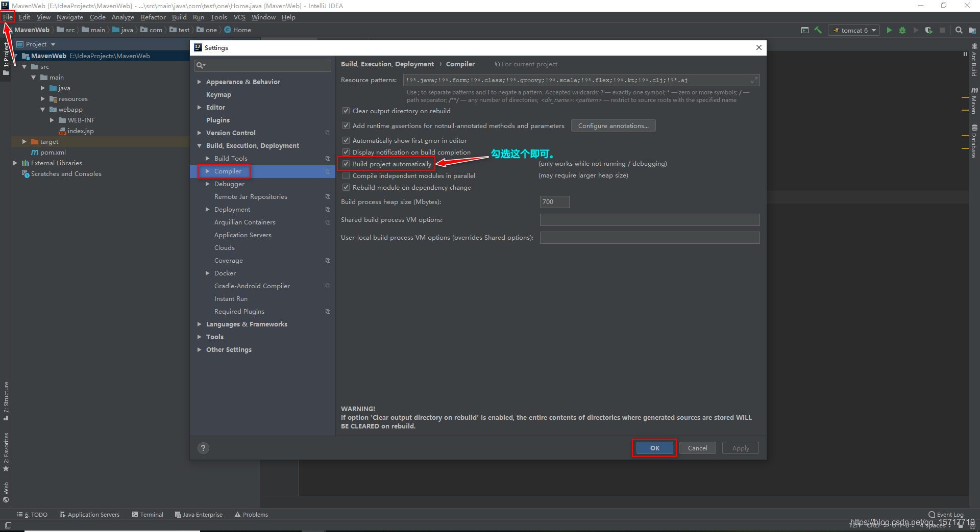Toggle Rebuild module on dependency change
The height and width of the screenshot is (532, 980).
(346, 188)
